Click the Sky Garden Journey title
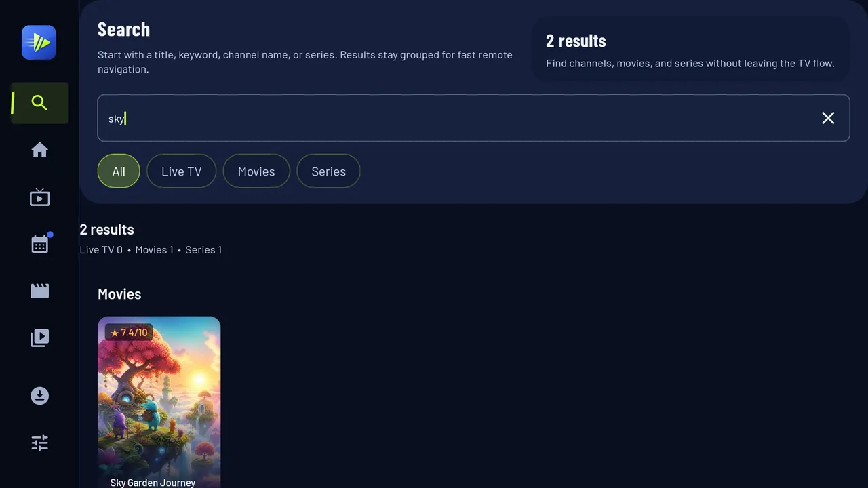Image resolution: width=868 pixels, height=488 pixels. pyautogui.click(x=153, y=483)
